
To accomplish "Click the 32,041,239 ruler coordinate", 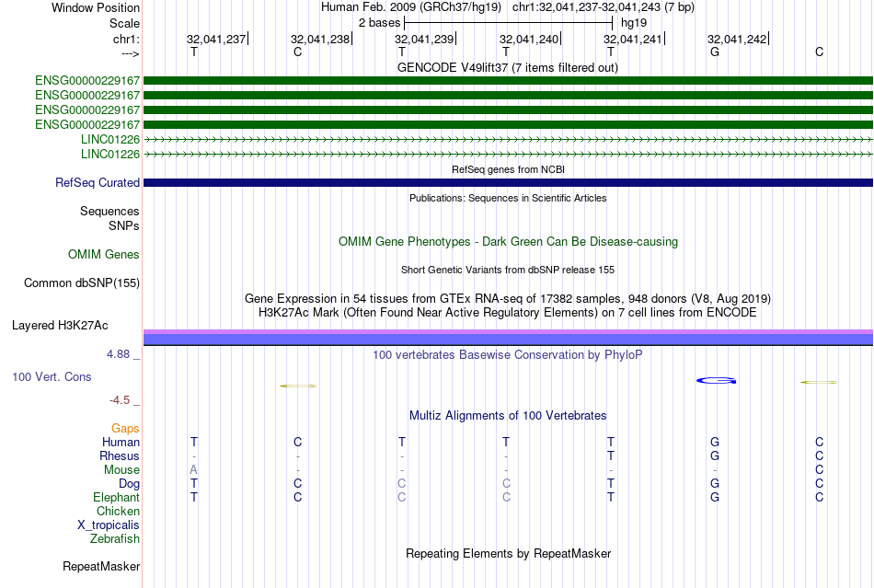I will (424, 39).
